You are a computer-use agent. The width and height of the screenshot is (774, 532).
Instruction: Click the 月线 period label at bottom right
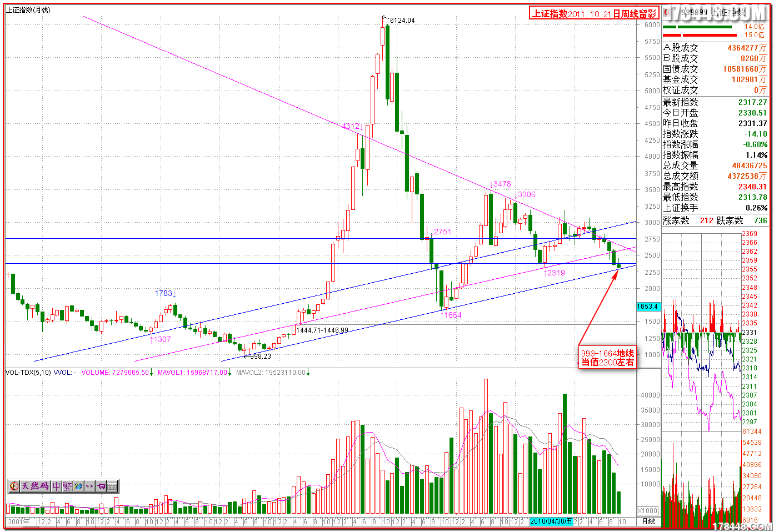pos(648,521)
